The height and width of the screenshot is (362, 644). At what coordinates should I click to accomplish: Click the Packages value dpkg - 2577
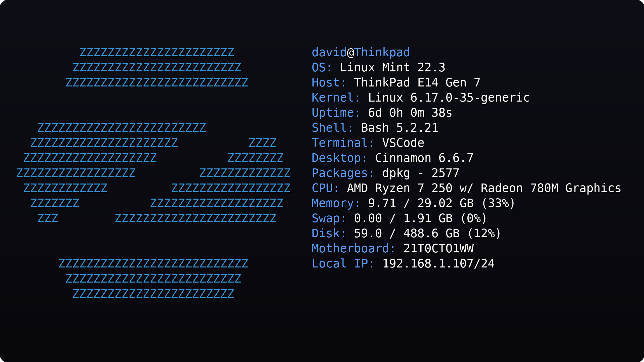(x=421, y=173)
